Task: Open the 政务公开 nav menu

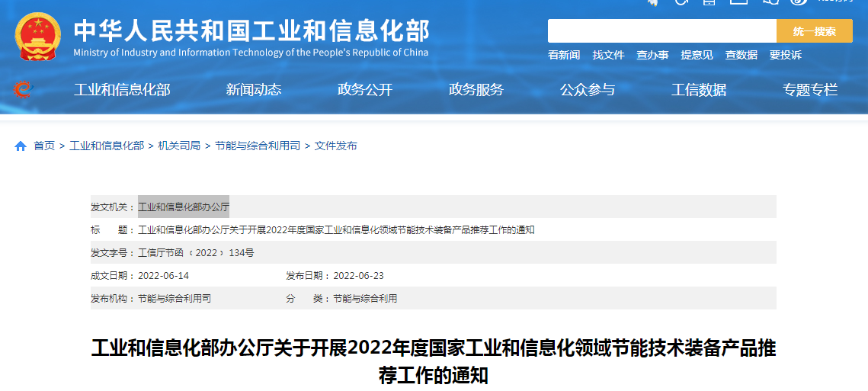Action: tap(365, 90)
